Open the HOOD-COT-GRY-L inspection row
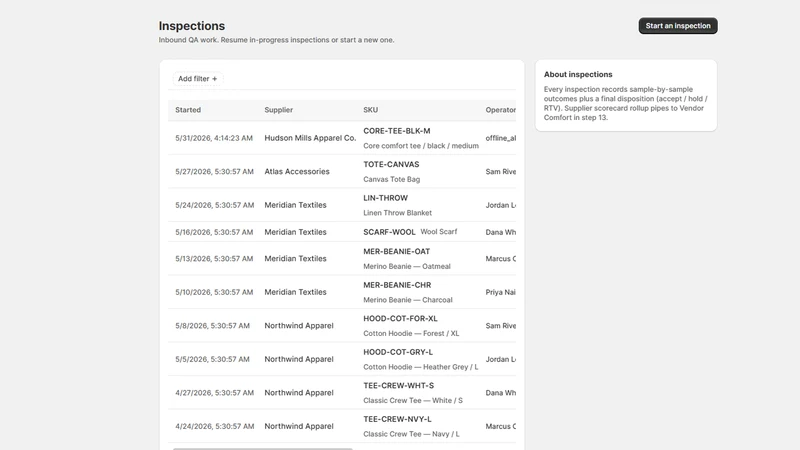Image resolution: width=800 pixels, height=450 pixels. (342, 359)
